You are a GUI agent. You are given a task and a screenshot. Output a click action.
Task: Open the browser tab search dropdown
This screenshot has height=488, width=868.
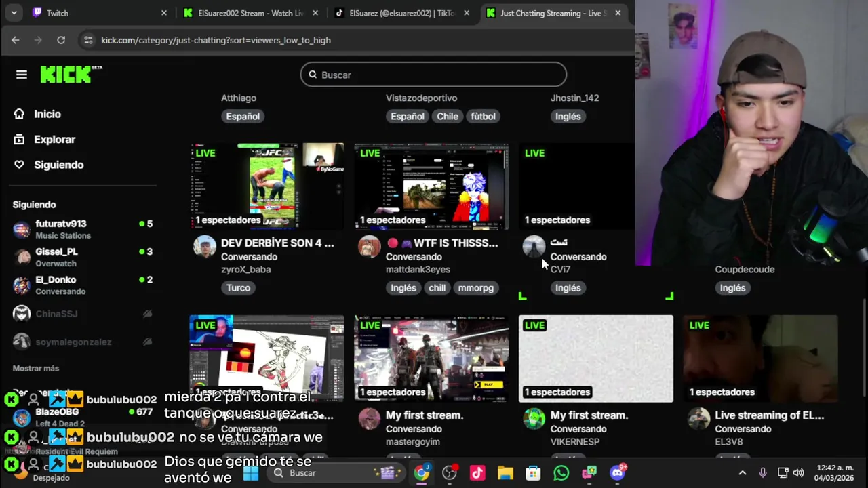[14, 13]
